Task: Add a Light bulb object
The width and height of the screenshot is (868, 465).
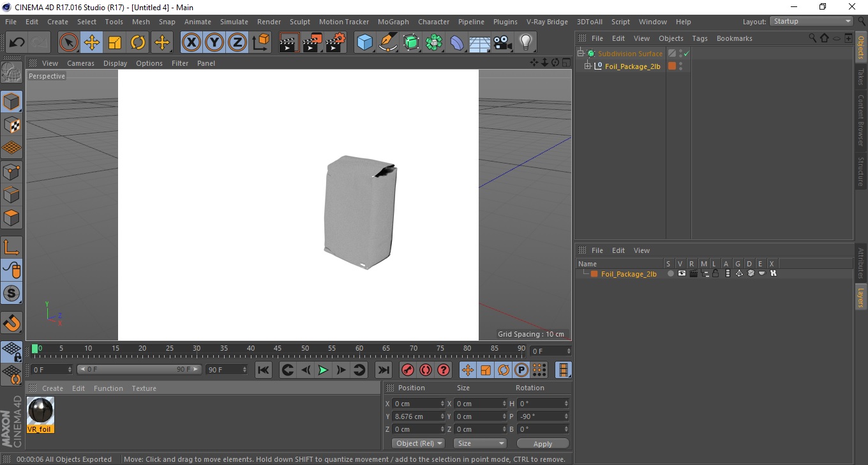Action: pyautogui.click(x=525, y=43)
